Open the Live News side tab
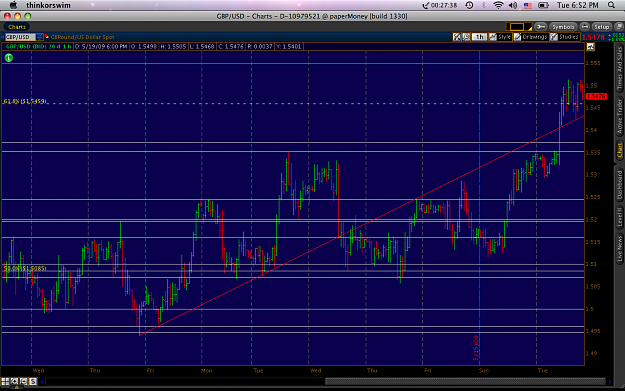Screen dimensions: 625x391 (x=620, y=249)
